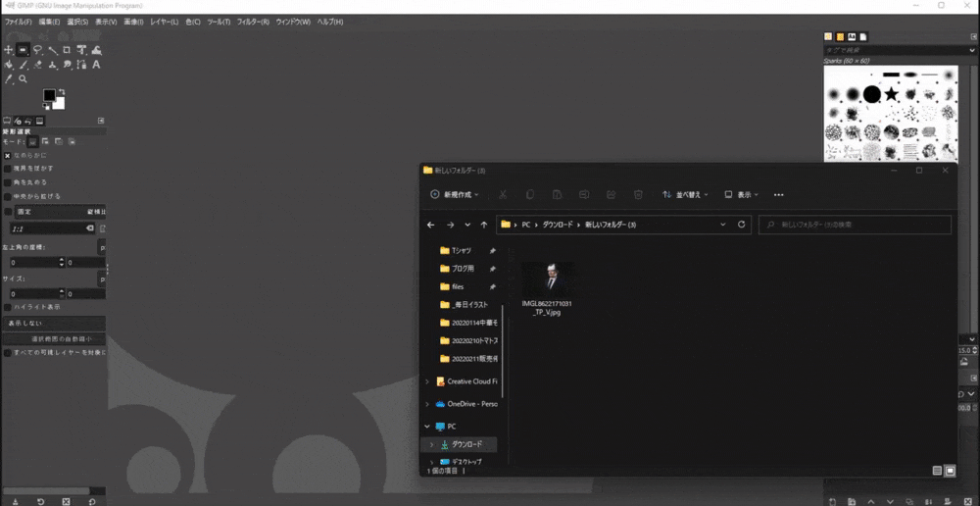Click the black foreground color swatch
Screen dimensions: 980x506
[49, 95]
